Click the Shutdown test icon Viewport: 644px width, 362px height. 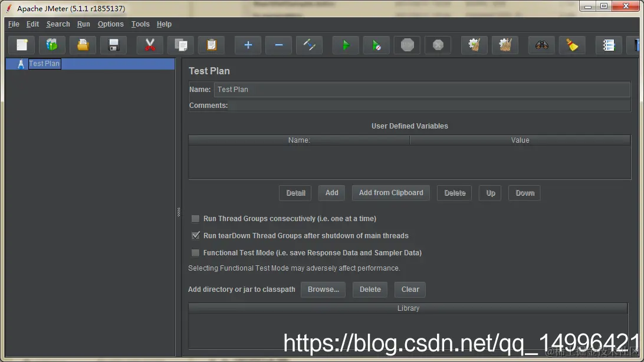coord(438,45)
